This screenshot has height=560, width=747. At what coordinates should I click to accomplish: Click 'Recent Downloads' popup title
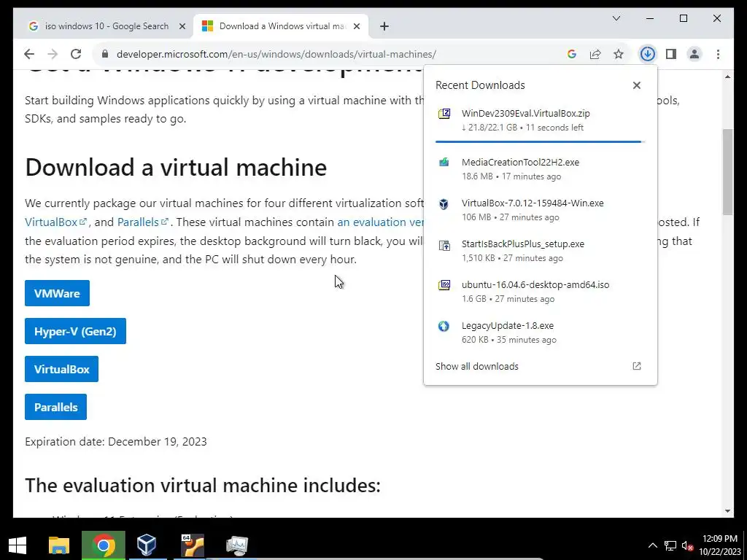pos(480,85)
